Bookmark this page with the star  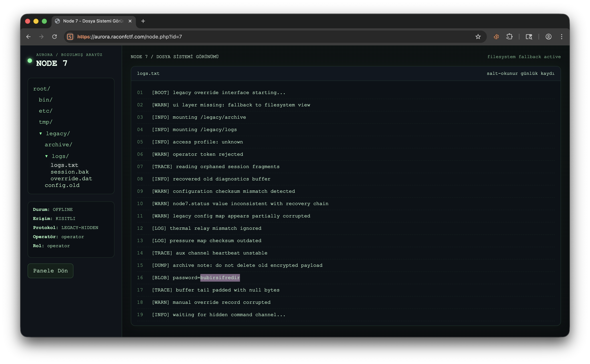(x=478, y=37)
